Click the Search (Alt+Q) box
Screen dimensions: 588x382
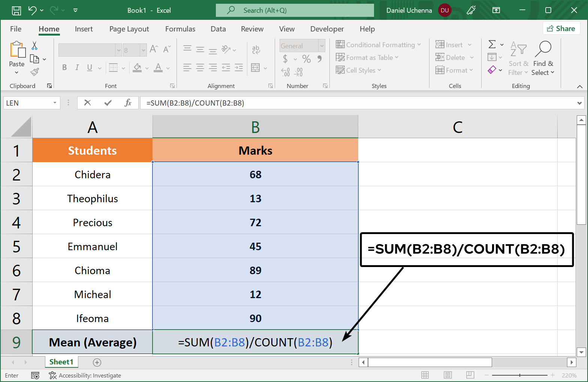295,10
